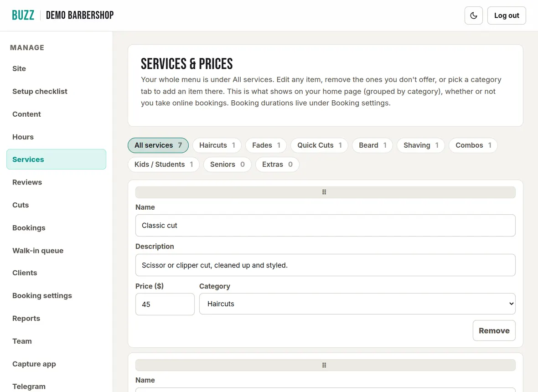Click the Description field about scissor cut
The width and height of the screenshot is (538, 392).
coord(325,265)
